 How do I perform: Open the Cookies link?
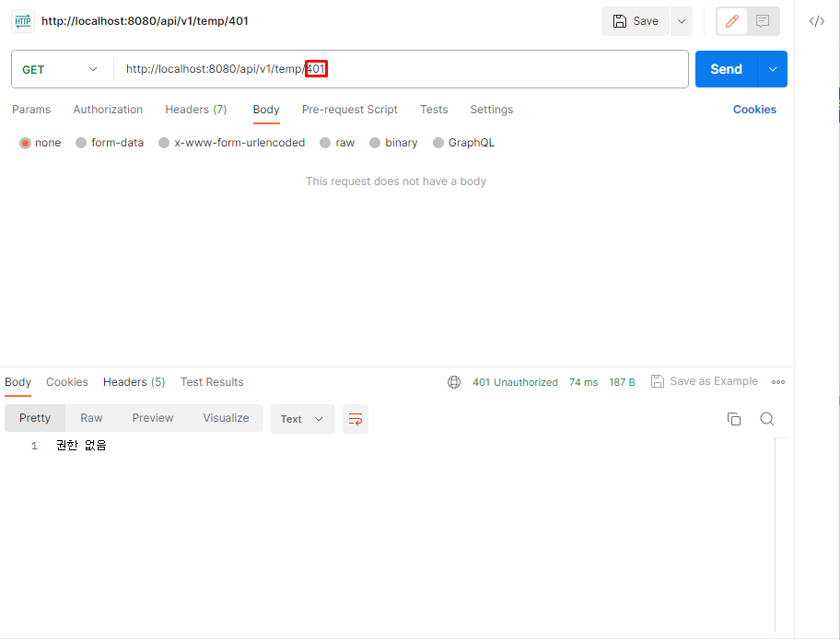(754, 110)
